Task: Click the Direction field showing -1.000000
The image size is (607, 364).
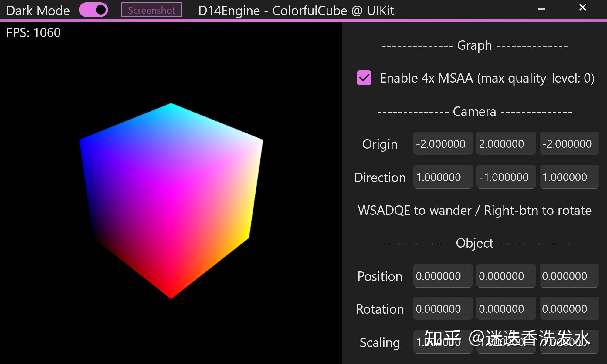Action: (x=506, y=177)
